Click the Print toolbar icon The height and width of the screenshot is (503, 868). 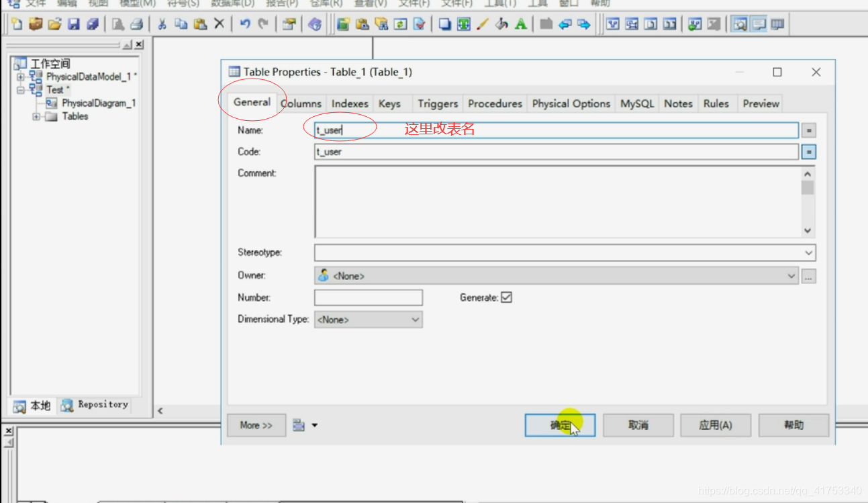coord(137,24)
